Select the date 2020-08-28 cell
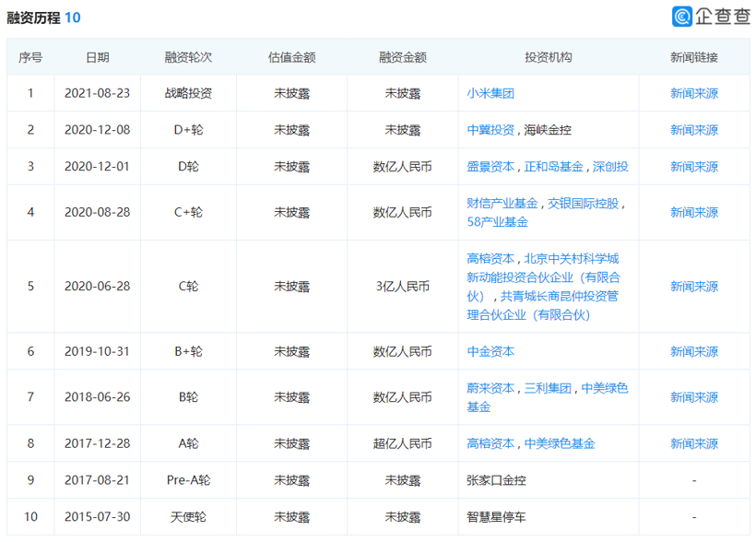Screen dimensions: 756x542 [98, 212]
